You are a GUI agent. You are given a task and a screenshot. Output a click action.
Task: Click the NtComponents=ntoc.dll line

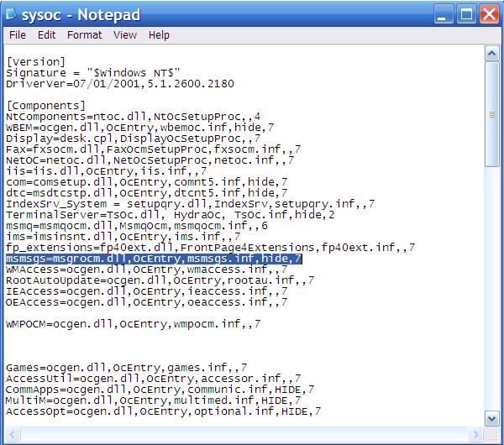(x=133, y=117)
